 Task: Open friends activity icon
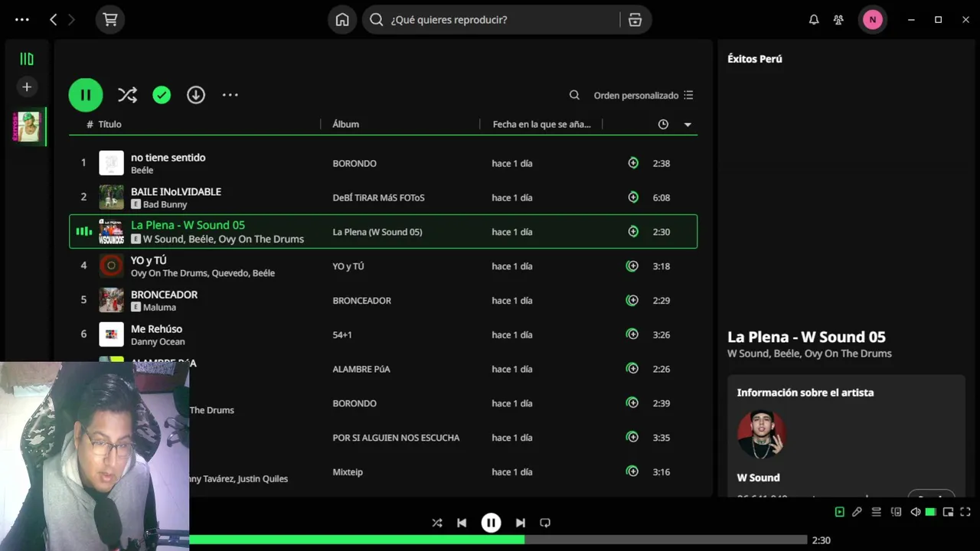point(839,20)
